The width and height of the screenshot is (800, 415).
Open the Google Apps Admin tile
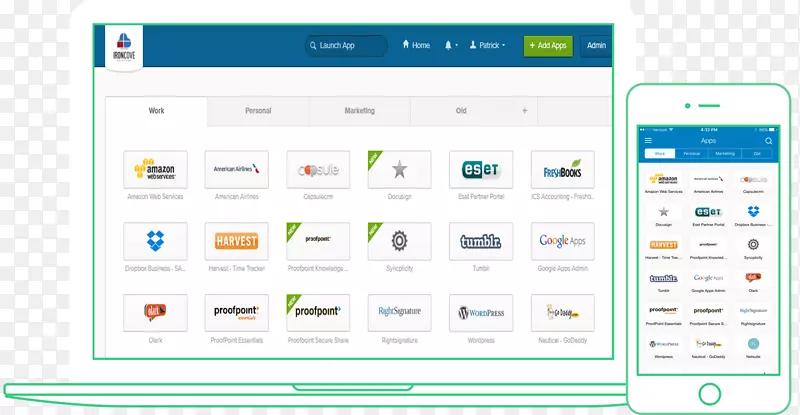pos(562,241)
